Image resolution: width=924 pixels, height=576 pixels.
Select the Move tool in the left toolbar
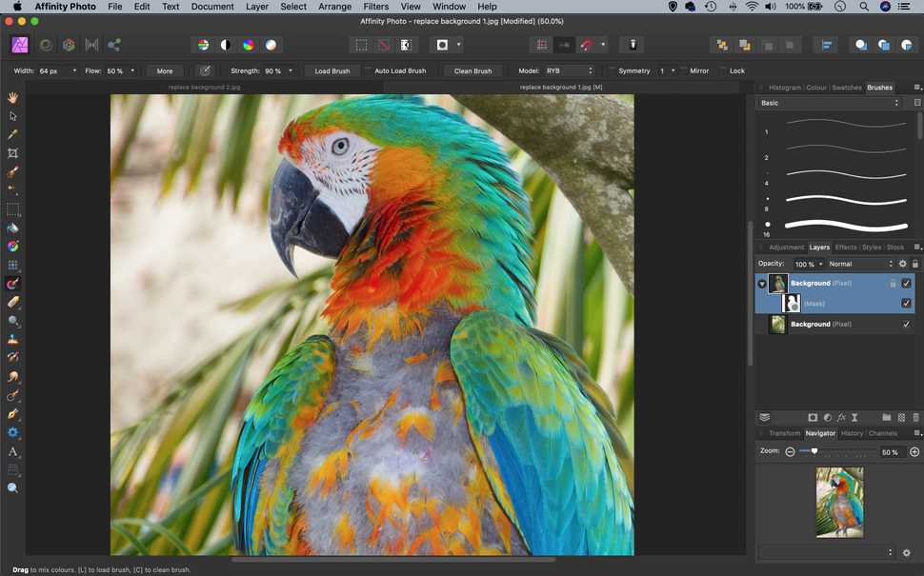(x=12, y=115)
